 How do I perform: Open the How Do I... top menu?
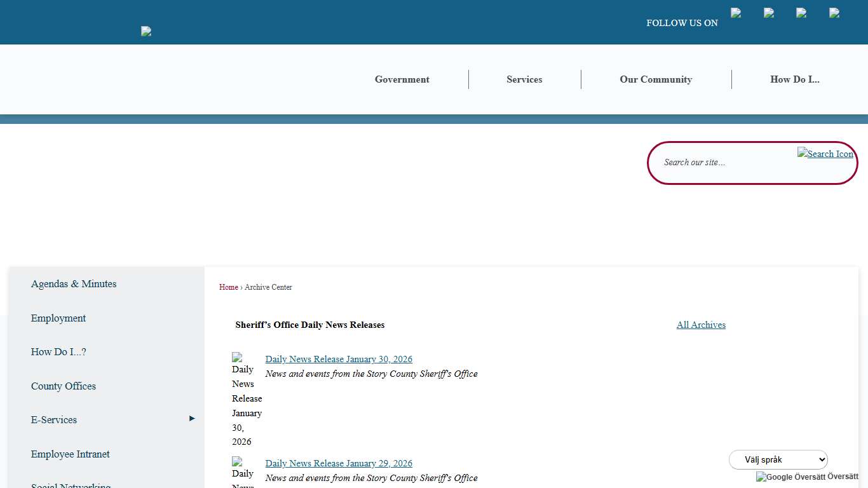point(794,79)
